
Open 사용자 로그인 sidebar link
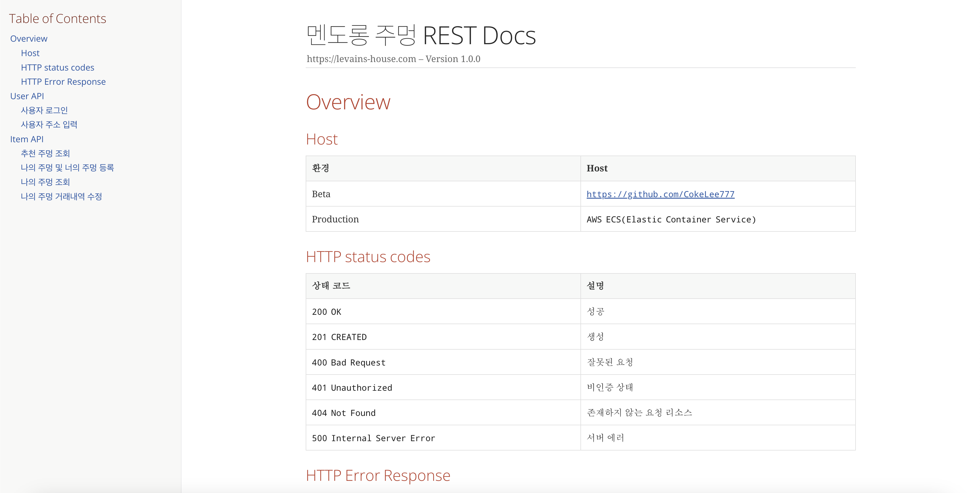click(44, 110)
